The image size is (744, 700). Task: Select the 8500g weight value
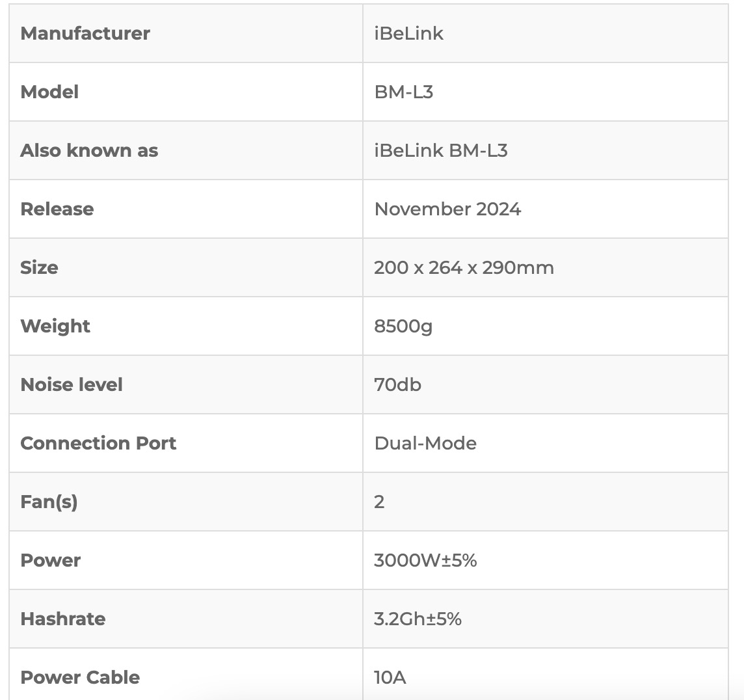click(x=403, y=326)
